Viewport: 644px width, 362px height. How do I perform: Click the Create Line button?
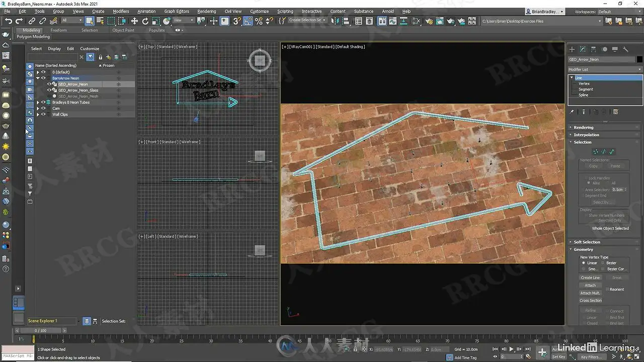[x=591, y=278]
